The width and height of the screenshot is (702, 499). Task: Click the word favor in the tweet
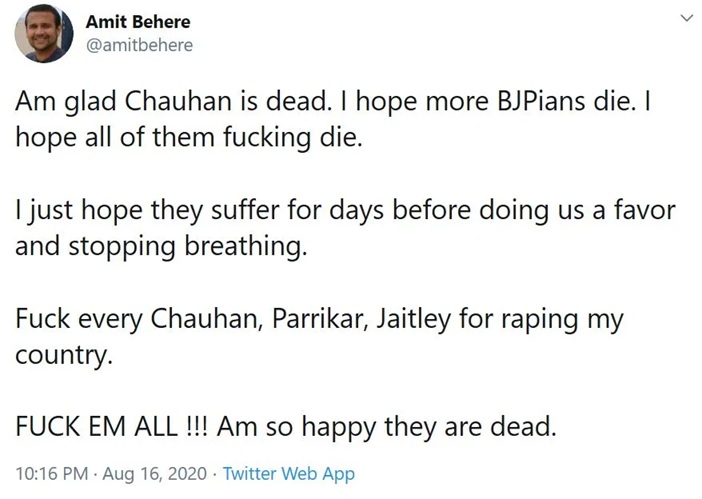645,211
